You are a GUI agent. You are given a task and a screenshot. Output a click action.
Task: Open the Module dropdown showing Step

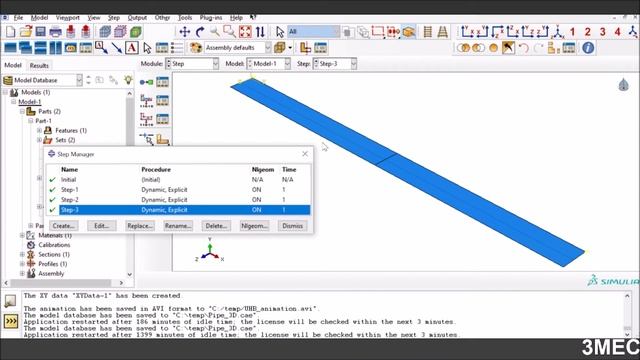point(192,64)
